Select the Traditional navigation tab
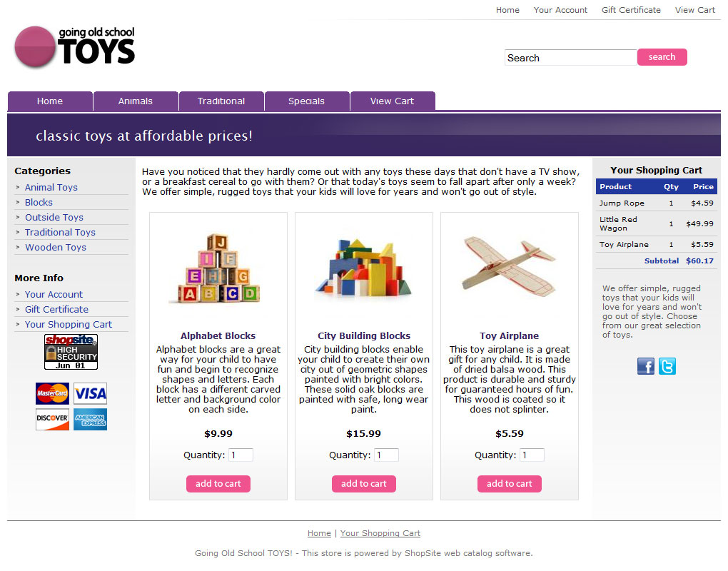The image size is (728, 571). [221, 101]
